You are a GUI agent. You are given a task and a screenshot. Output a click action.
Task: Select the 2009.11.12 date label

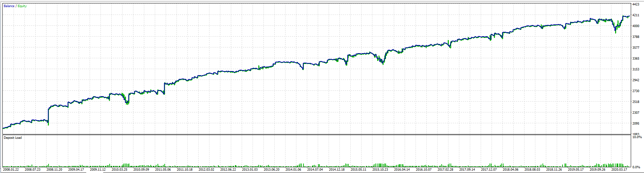pyautogui.click(x=98, y=170)
